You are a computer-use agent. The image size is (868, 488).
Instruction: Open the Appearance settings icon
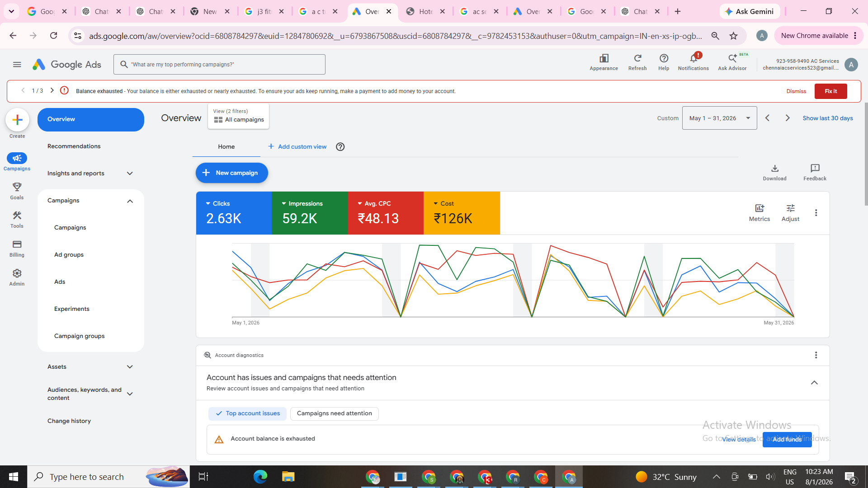(604, 62)
